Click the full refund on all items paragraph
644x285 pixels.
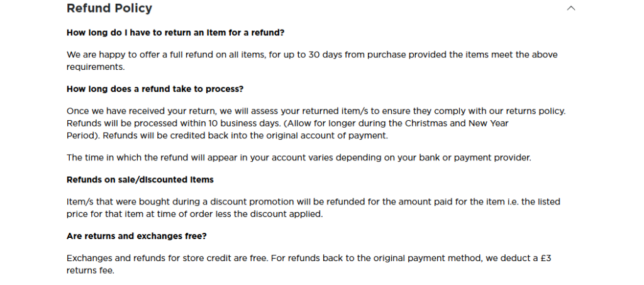[312, 60]
